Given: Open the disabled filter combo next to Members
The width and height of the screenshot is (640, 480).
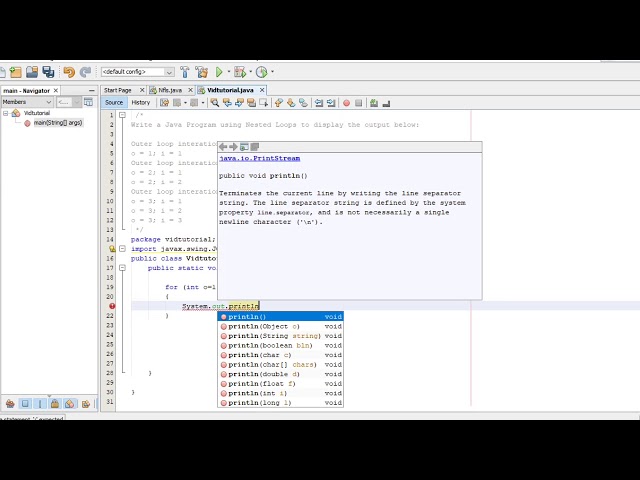Looking at the screenshot, I should [x=69, y=102].
